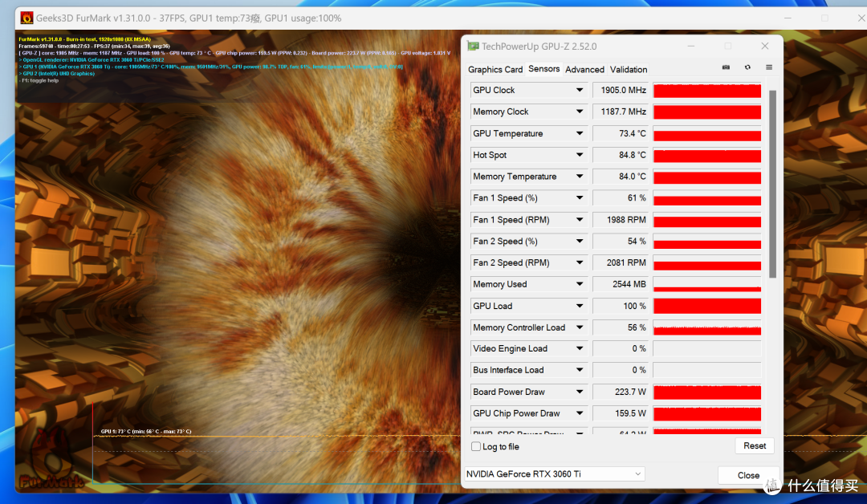This screenshot has height=504, width=867.
Task: Click the GPU-Z refresh icon
Action: (x=747, y=67)
